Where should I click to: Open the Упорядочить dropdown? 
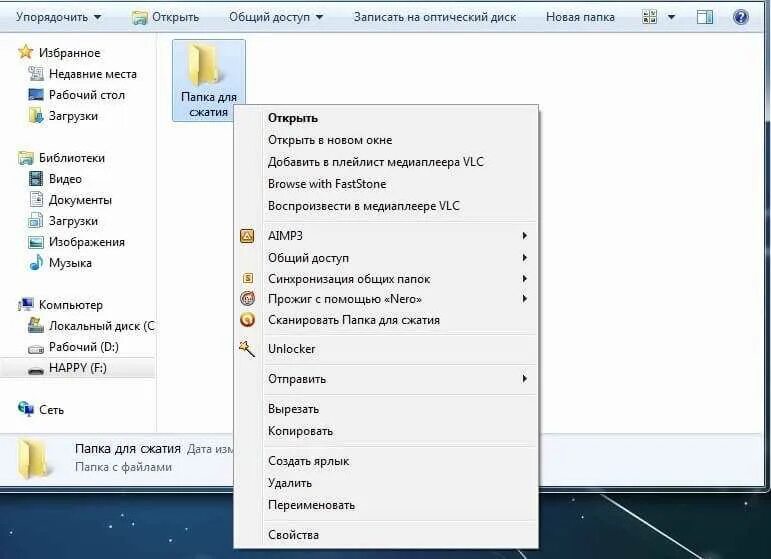click(x=59, y=17)
